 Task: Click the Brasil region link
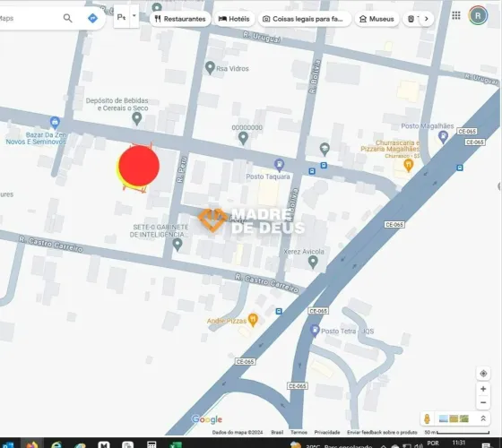277,432
